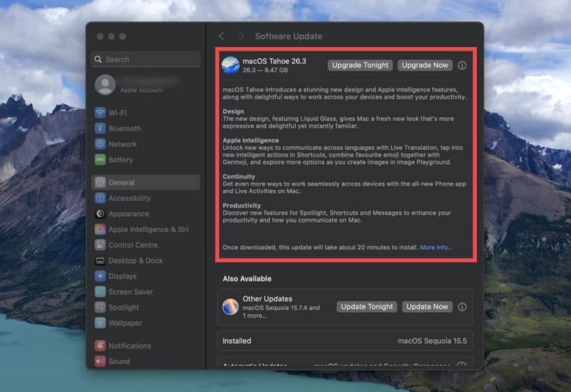The width and height of the screenshot is (571, 392).
Task: Select the General sidebar label
Action: click(121, 183)
